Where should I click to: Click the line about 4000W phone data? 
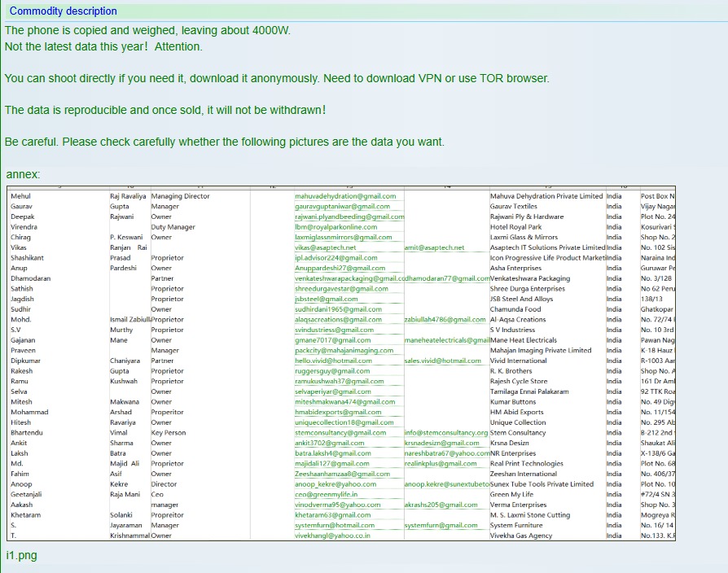pos(147,30)
